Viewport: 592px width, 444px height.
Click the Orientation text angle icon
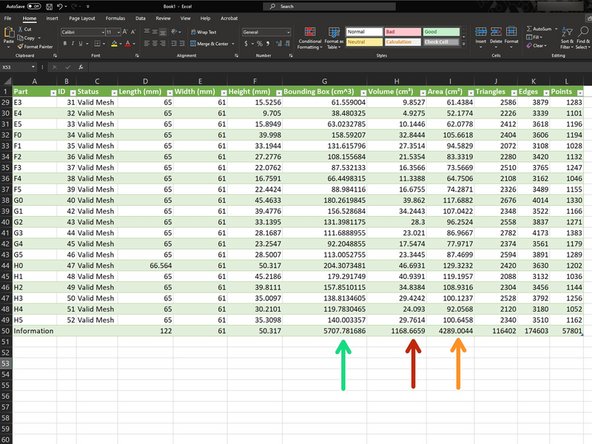point(174,32)
